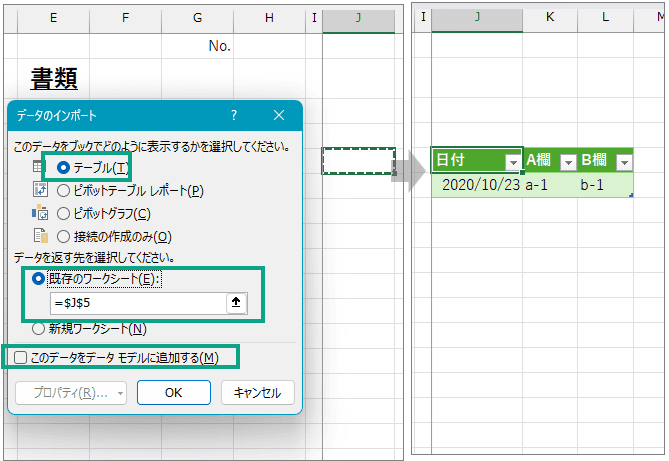Click the table icon beside テーブル
The image size is (669, 461).
[x=38, y=168]
